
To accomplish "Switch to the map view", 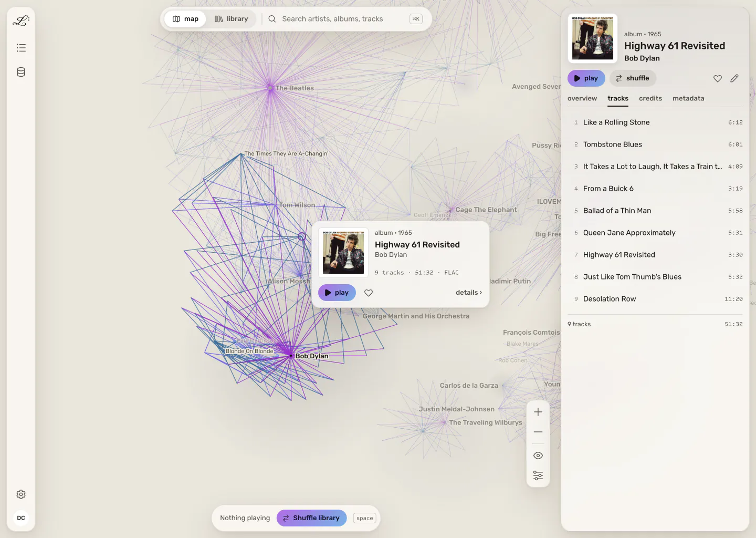I will tap(185, 19).
